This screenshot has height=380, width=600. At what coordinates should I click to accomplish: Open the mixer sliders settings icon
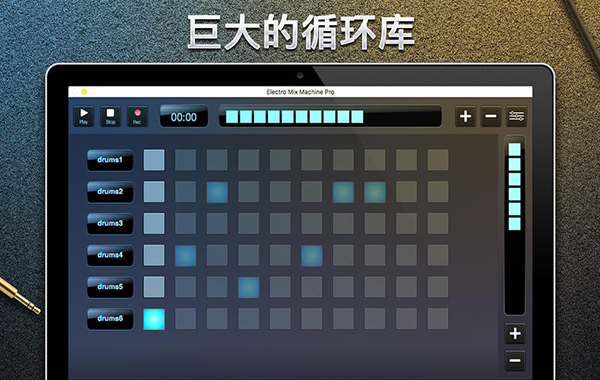click(516, 116)
